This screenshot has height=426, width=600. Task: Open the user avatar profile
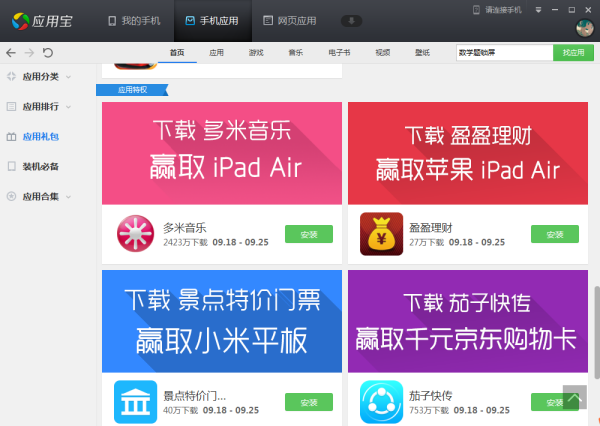click(x=585, y=28)
